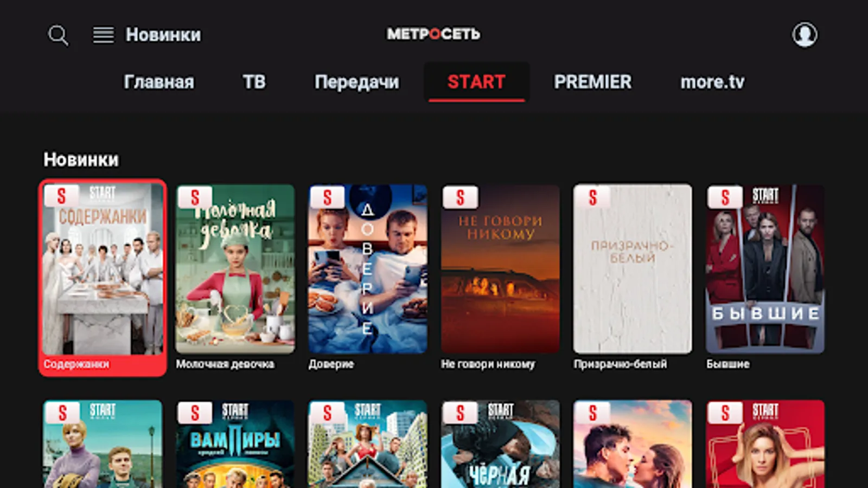Go to the Передачи tab
The height and width of the screenshot is (488, 868).
click(357, 82)
